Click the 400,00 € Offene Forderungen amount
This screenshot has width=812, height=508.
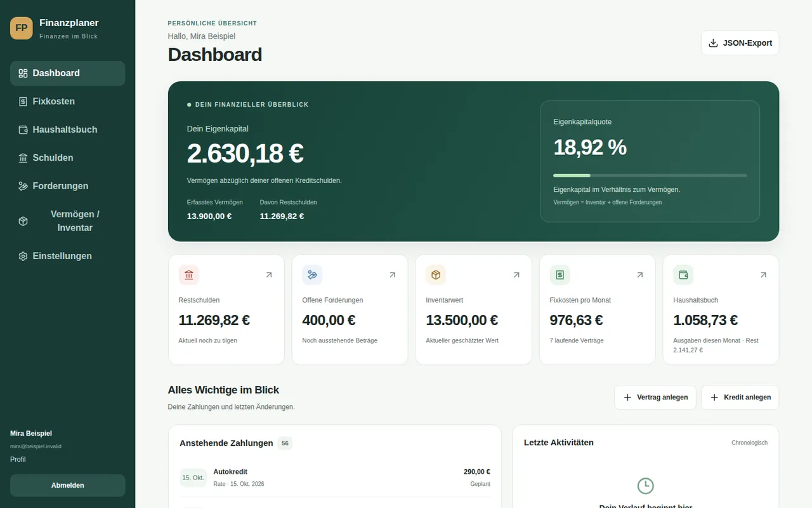click(x=329, y=320)
